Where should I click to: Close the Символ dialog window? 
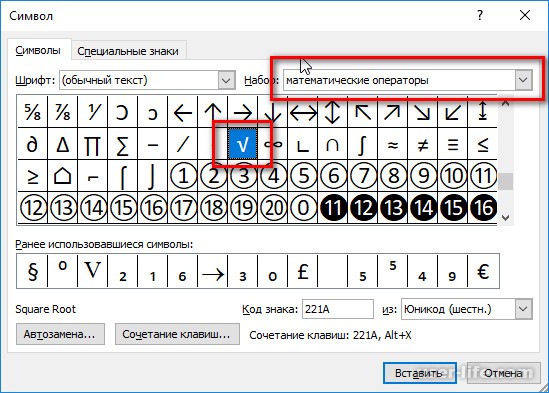[524, 15]
